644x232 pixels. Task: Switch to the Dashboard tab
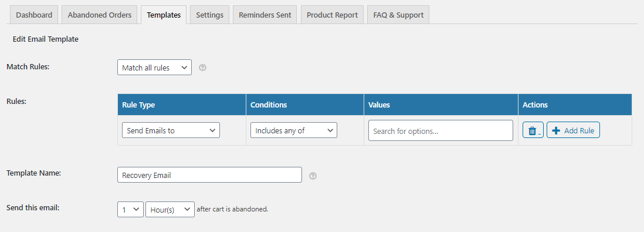point(34,15)
